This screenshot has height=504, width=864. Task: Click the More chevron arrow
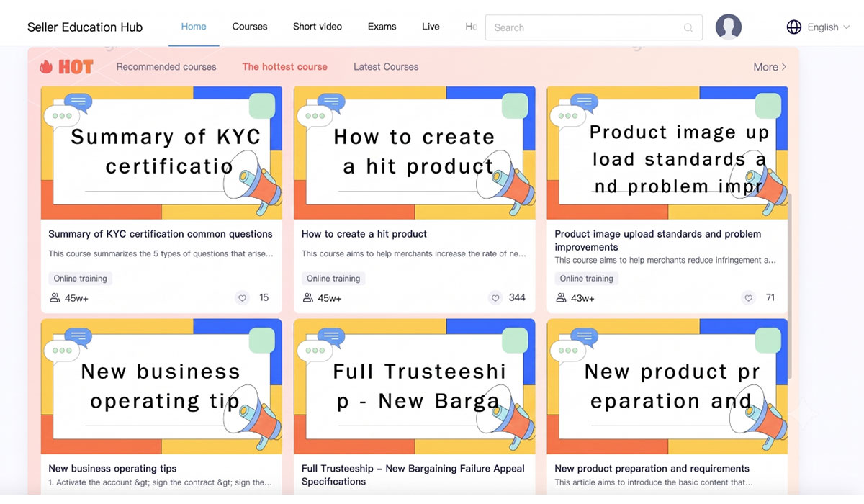pos(784,67)
